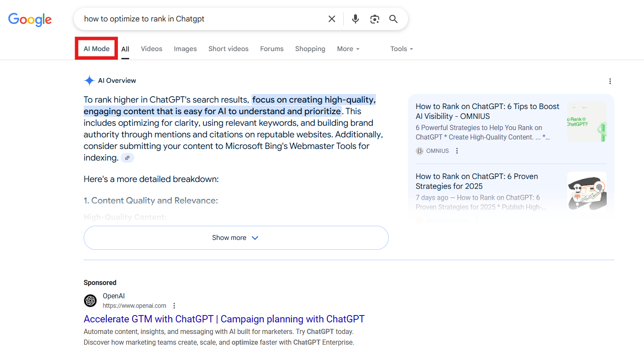Viewport: 644px width, 355px height.
Task: Open the Tools dropdown
Action: pos(402,49)
